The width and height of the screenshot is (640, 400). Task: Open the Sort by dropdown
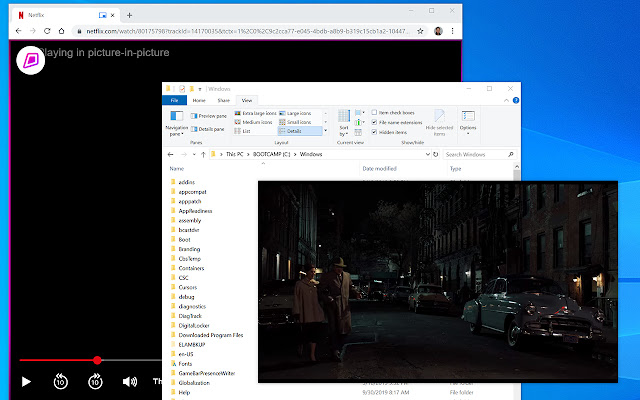(x=344, y=123)
